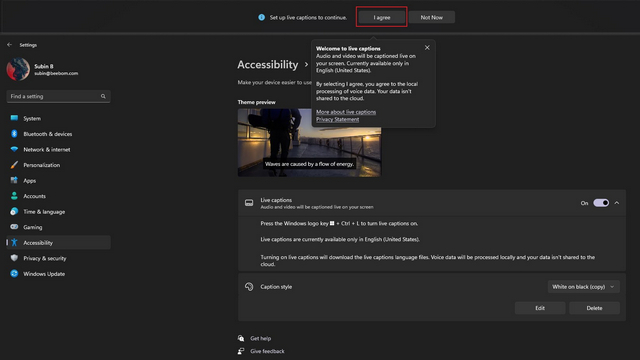Image resolution: width=640 pixels, height=360 pixels.
Task: Click the Windows Update sync icon
Action: tap(14, 273)
